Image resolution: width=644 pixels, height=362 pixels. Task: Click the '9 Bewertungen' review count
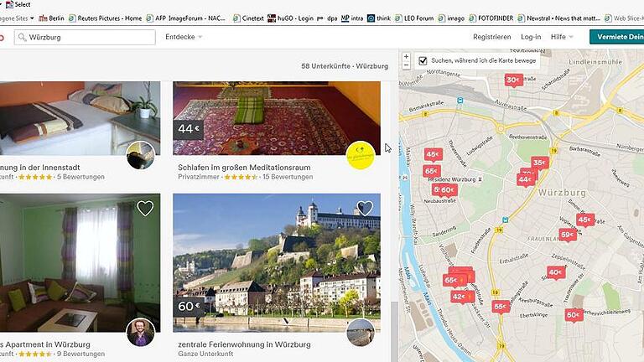(x=80, y=354)
